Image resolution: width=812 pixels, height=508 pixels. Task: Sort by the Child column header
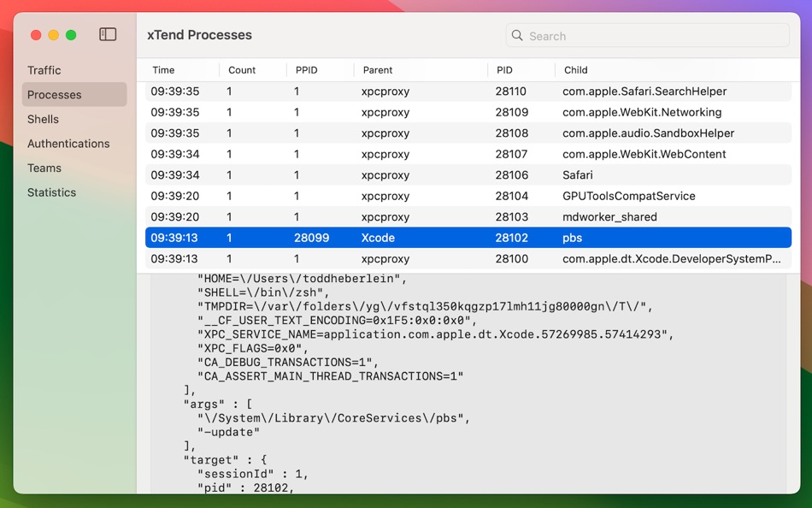(575, 69)
